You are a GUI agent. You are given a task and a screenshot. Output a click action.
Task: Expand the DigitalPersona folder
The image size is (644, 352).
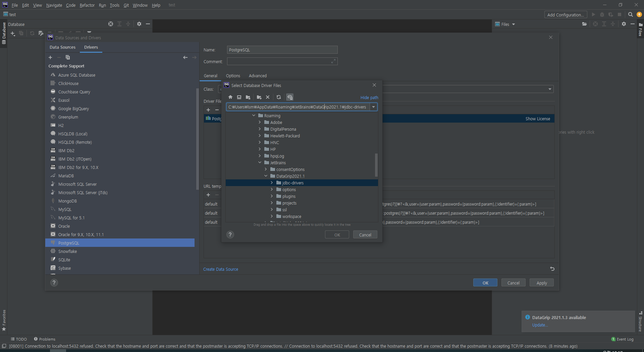260,129
